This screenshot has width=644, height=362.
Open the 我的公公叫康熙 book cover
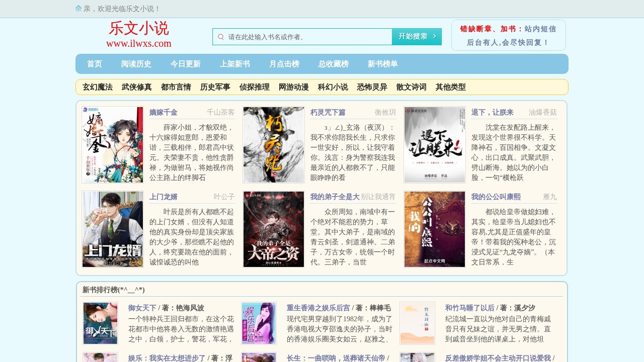click(x=435, y=229)
